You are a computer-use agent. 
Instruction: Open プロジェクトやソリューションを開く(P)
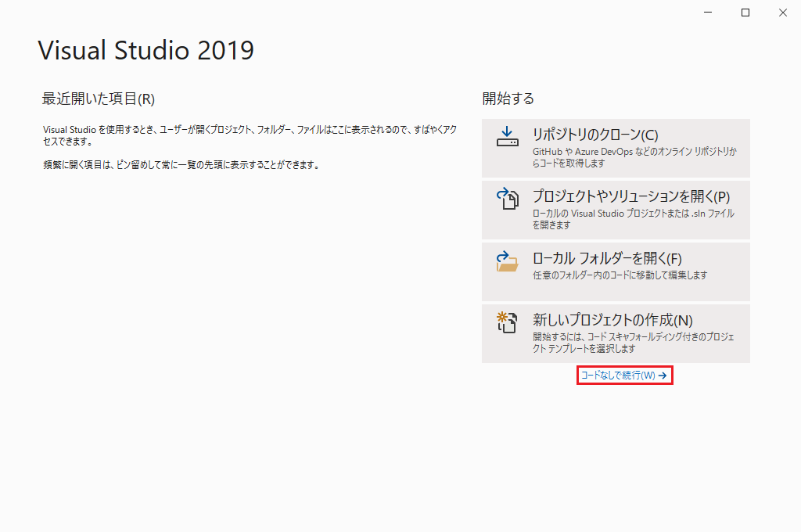click(630, 196)
